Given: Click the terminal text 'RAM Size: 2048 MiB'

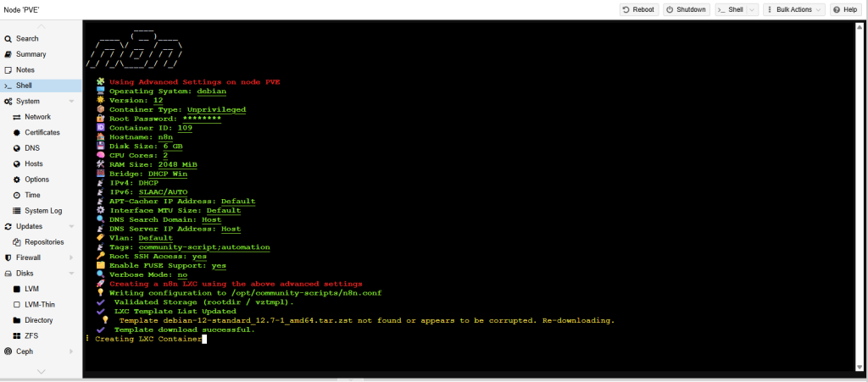Looking at the screenshot, I should point(153,164).
